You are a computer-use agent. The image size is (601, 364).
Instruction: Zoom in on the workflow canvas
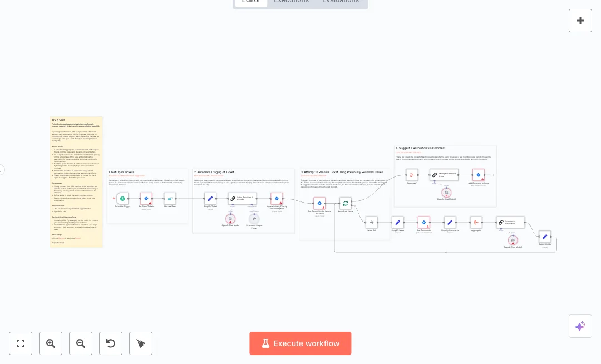(51, 343)
